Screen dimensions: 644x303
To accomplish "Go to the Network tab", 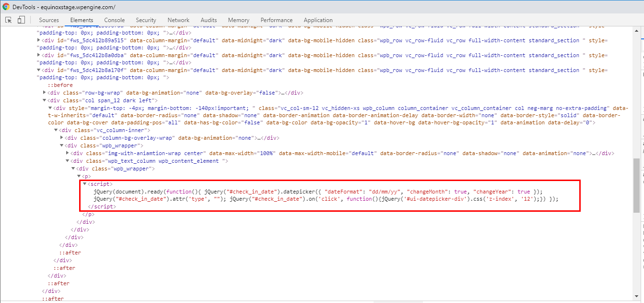I will [178, 20].
